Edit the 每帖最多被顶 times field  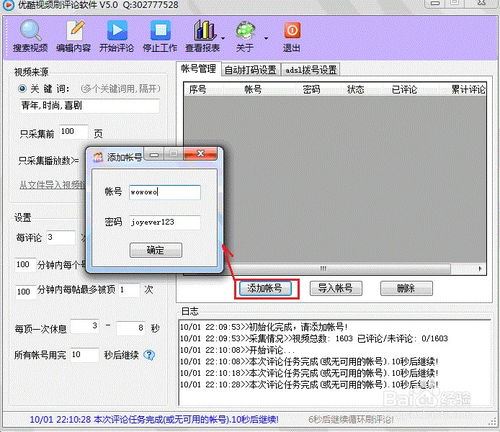pos(129,290)
